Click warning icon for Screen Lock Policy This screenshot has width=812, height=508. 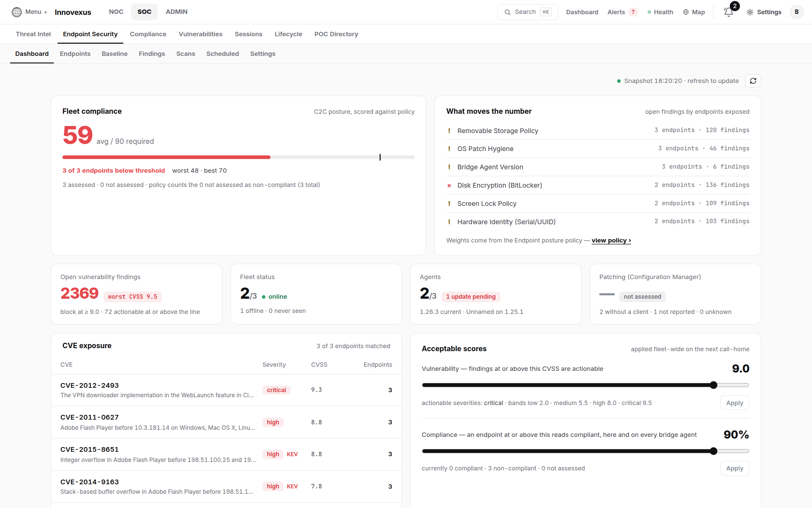(449, 204)
